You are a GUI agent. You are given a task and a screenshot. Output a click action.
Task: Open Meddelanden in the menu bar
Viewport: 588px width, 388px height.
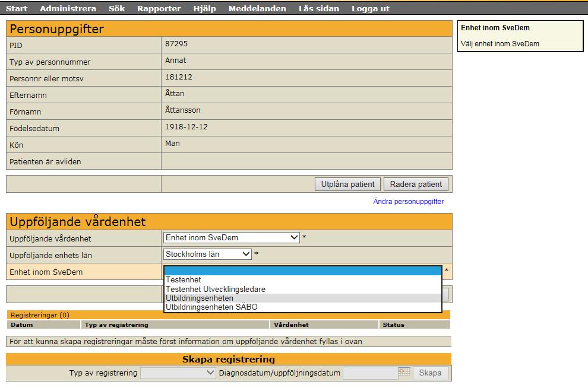click(257, 8)
